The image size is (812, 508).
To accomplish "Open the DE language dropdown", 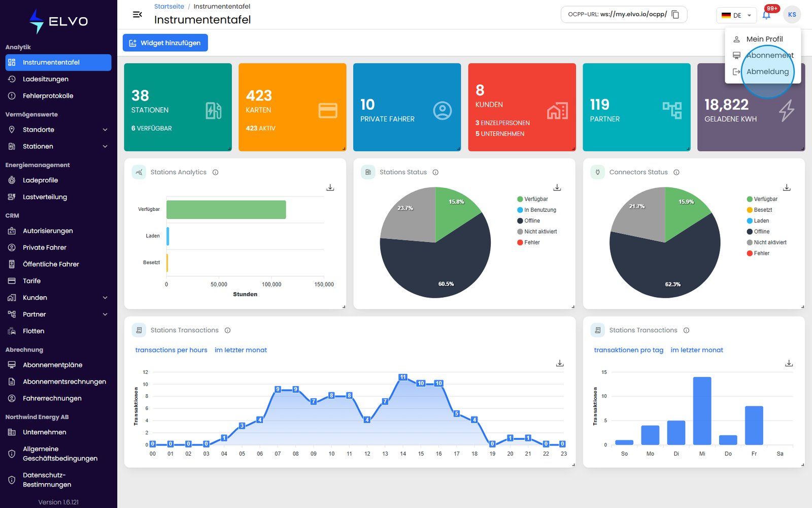I will [x=736, y=15].
